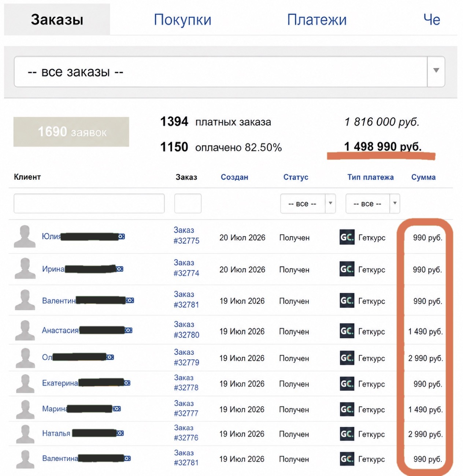Click the '1394 платных заказа' statistic
463x476 pixels.
(216, 122)
